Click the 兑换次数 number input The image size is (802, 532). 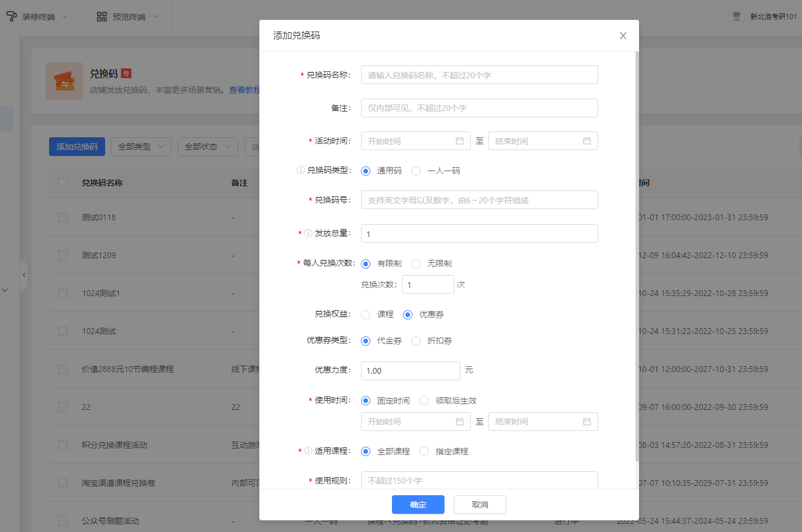pos(428,284)
